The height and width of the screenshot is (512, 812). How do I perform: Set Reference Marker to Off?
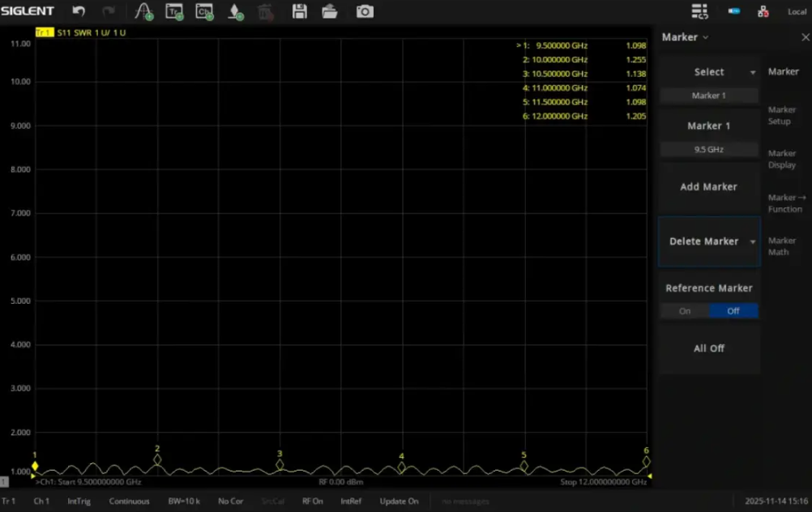coord(733,311)
